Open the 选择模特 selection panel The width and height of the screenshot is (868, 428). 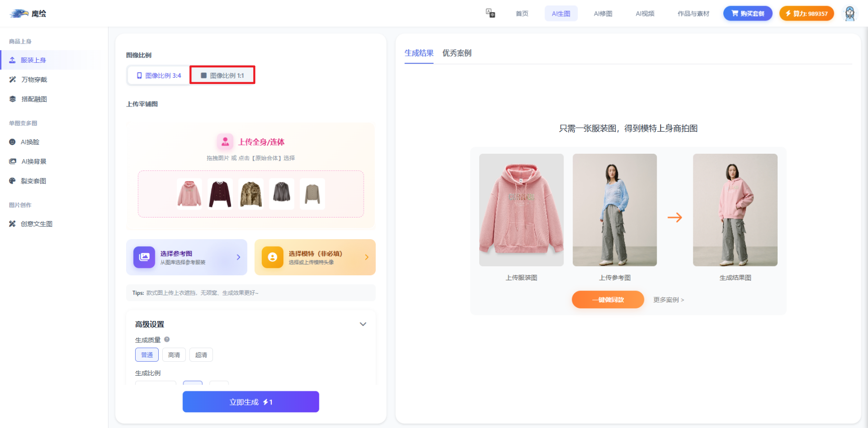pyautogui.click(x=315, y=257)
